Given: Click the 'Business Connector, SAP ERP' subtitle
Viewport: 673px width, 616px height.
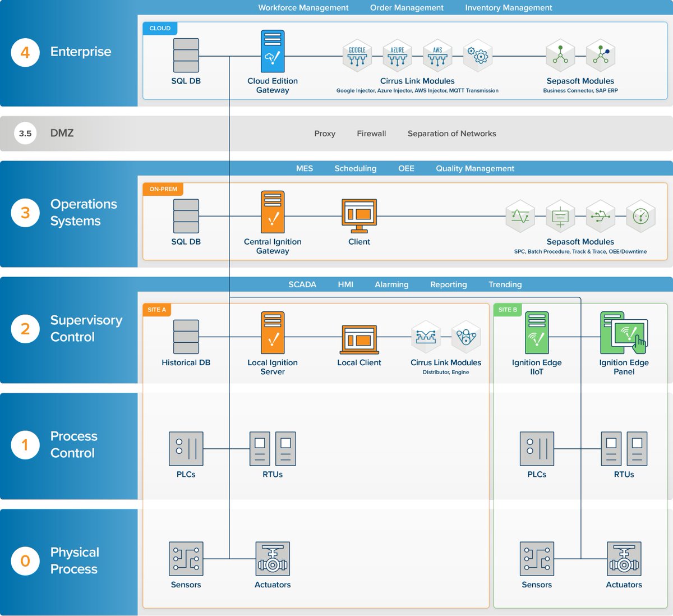Looking at the screenshot, I should pyautogui.click(x=580, y=90).
